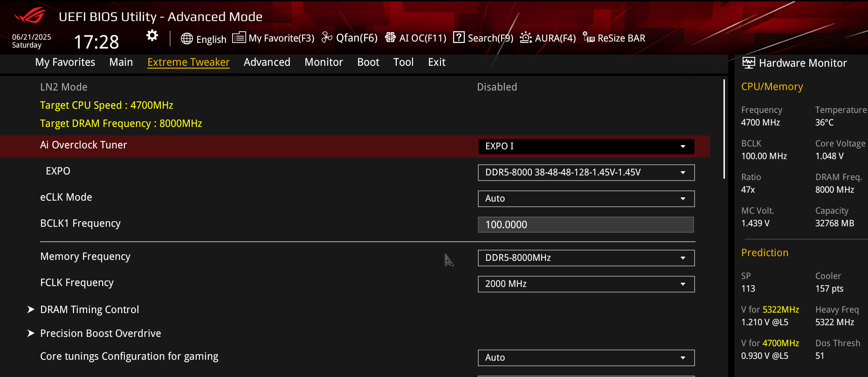Click the CPU/Memory section heading
Image resolution: width=868 pixels, height=377 pixels.
point(772,87)
